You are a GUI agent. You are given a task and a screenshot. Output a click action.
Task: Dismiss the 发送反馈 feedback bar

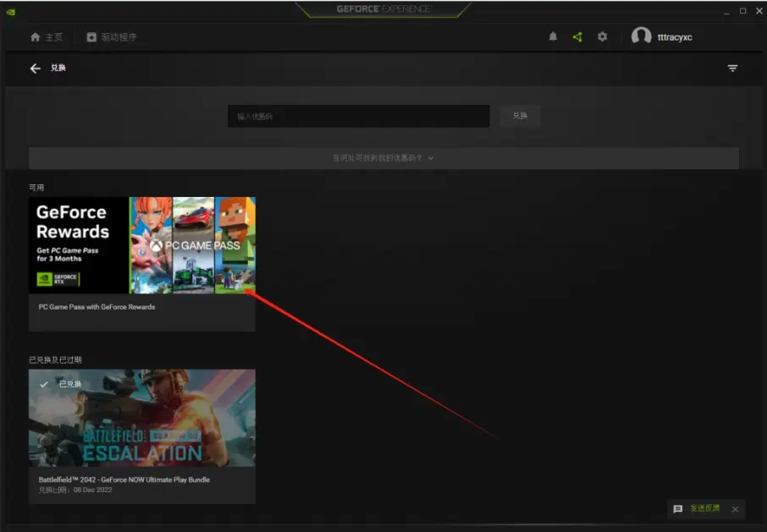point(735,509)
